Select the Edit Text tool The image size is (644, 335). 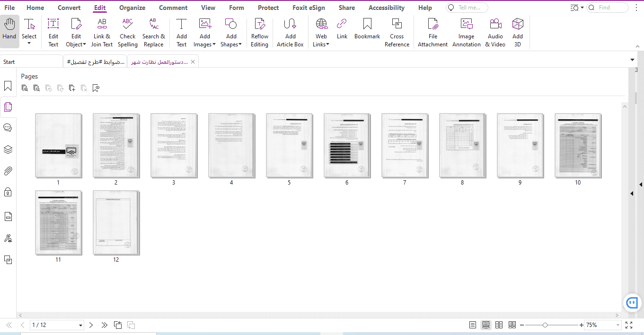coord(53,32)
